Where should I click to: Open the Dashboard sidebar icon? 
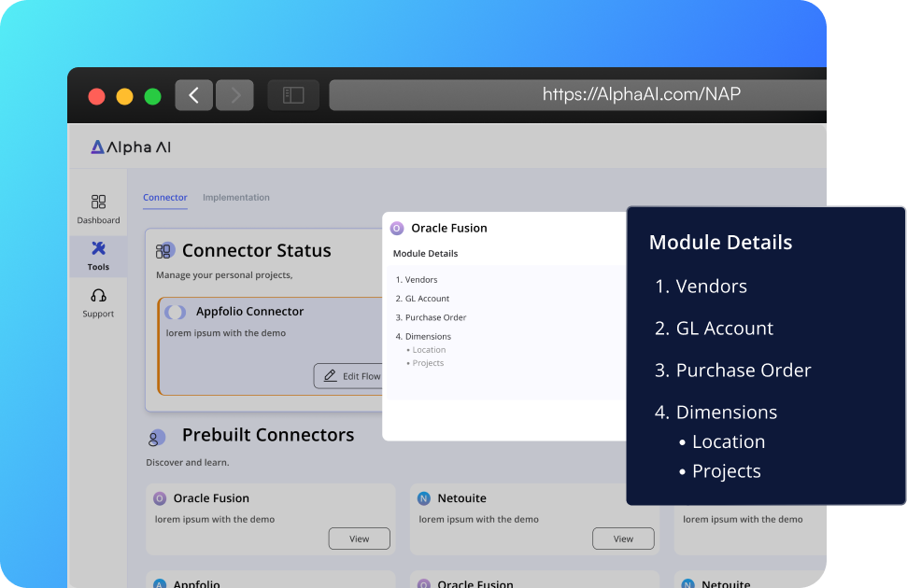click(x=98, y=202)
